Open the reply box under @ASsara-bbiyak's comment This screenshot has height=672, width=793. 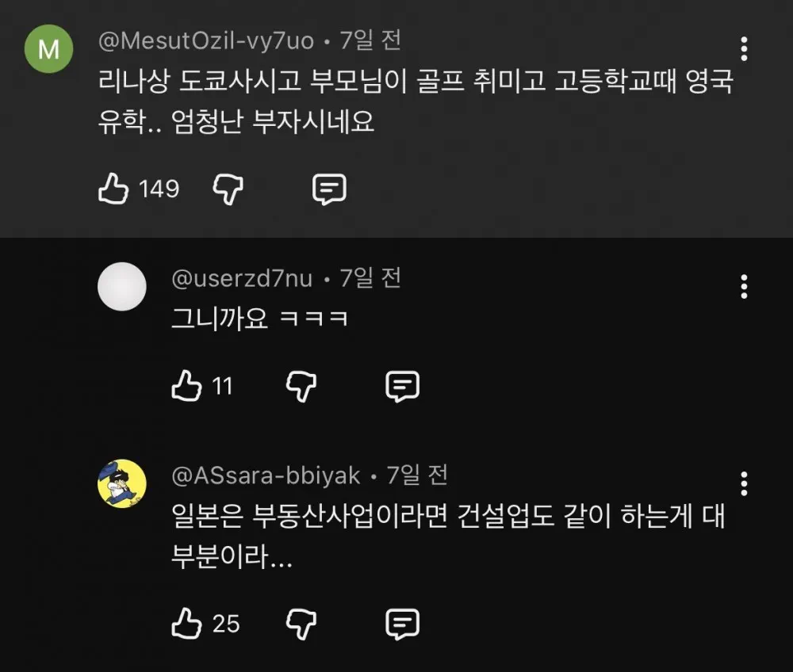pyautogui.click(x=400, y=623)
